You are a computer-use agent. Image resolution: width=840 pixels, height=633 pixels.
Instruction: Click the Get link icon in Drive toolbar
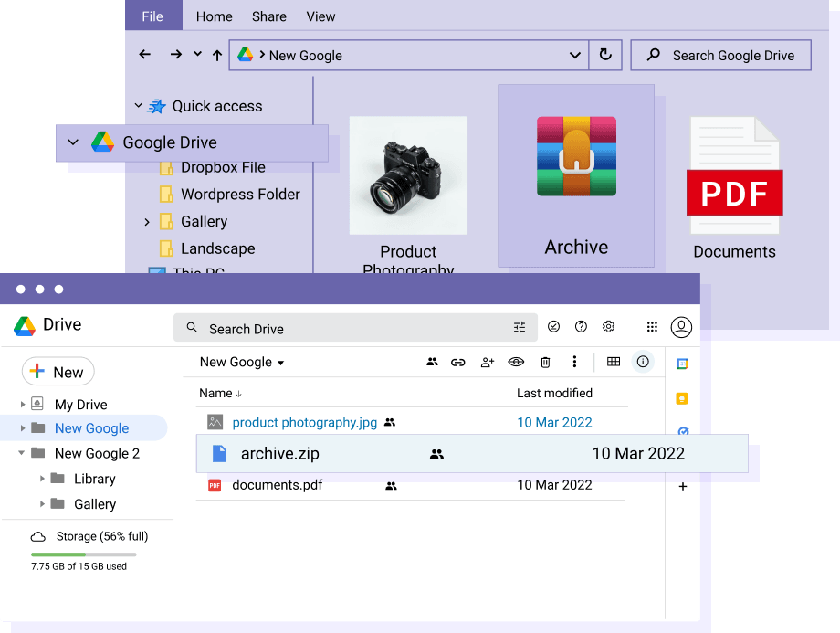tap(458, 363)
